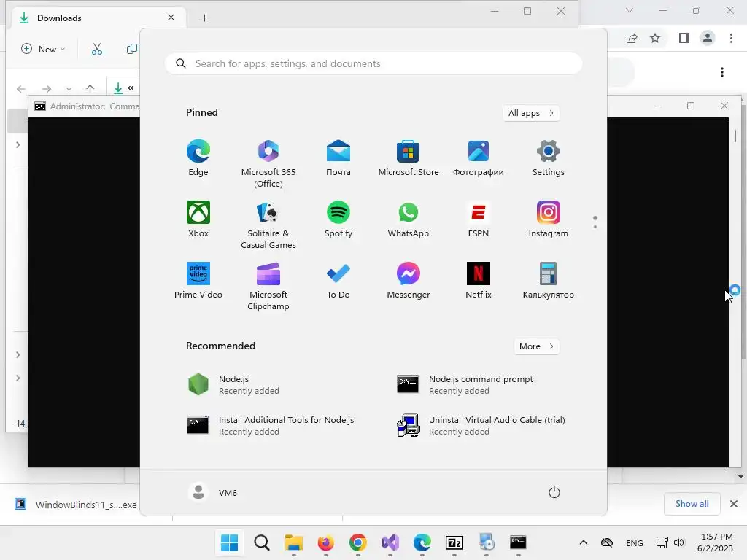
Task: Open the To Do app
Action: (x=338, y=281)
